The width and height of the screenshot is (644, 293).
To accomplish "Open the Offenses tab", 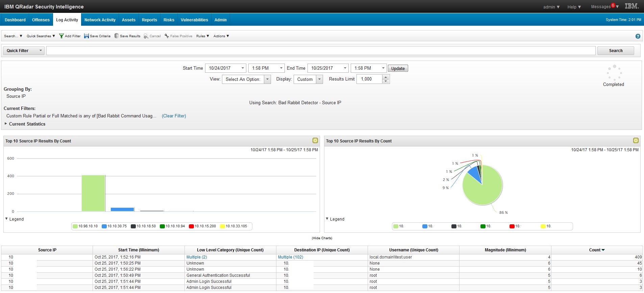I will (41, 20).
